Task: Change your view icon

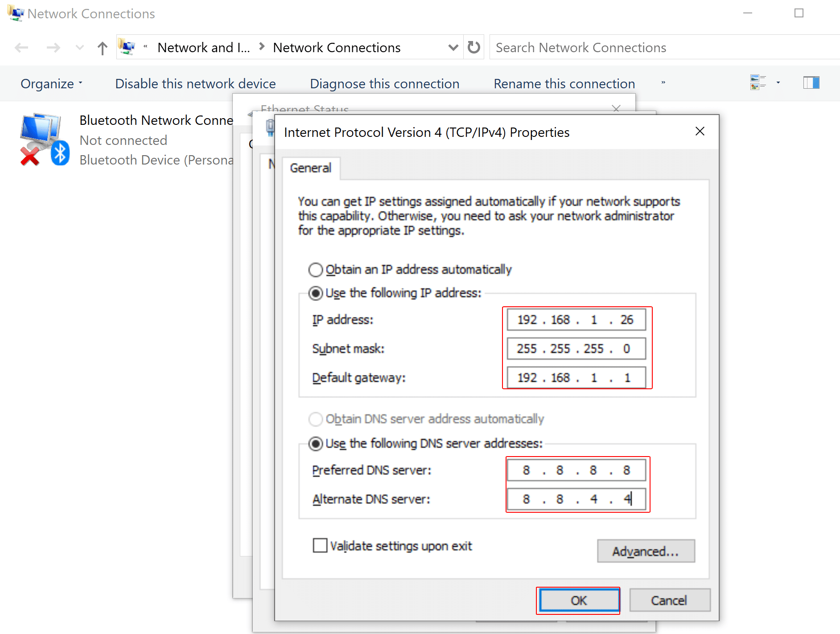Action: (x=758, y=82)
